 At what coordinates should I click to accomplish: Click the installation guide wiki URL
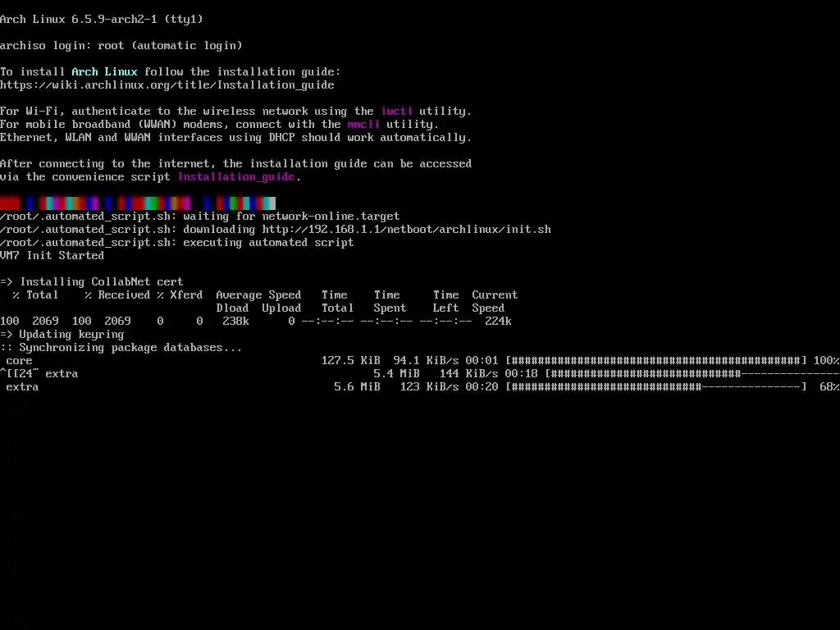pos(167,84)
